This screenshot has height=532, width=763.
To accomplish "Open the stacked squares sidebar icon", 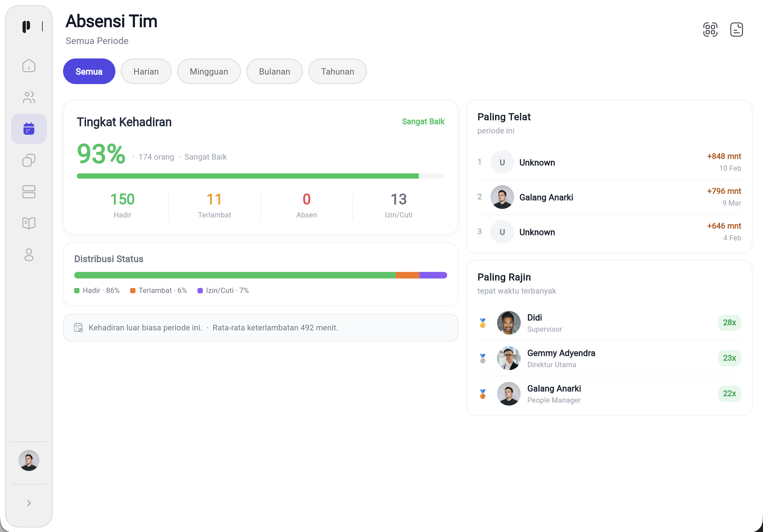I will pyautogui.click(x=29, y=160).
